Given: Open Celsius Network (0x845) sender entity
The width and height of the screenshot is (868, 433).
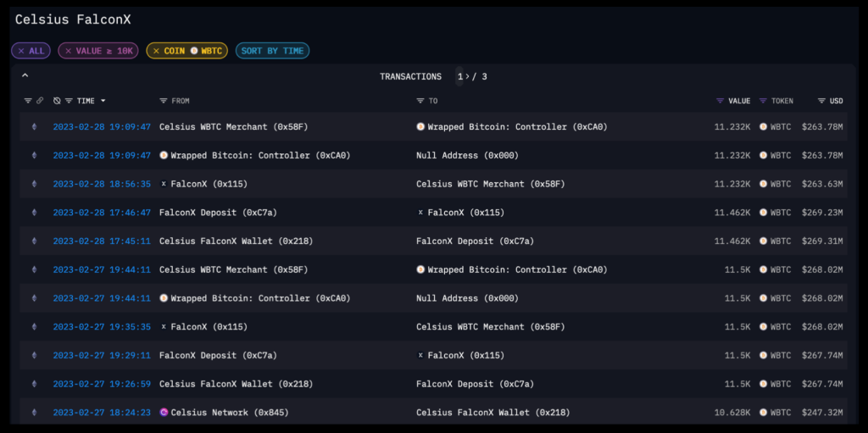Looking at the screenshot, I should pyautogui.click(x=230, y=413).
